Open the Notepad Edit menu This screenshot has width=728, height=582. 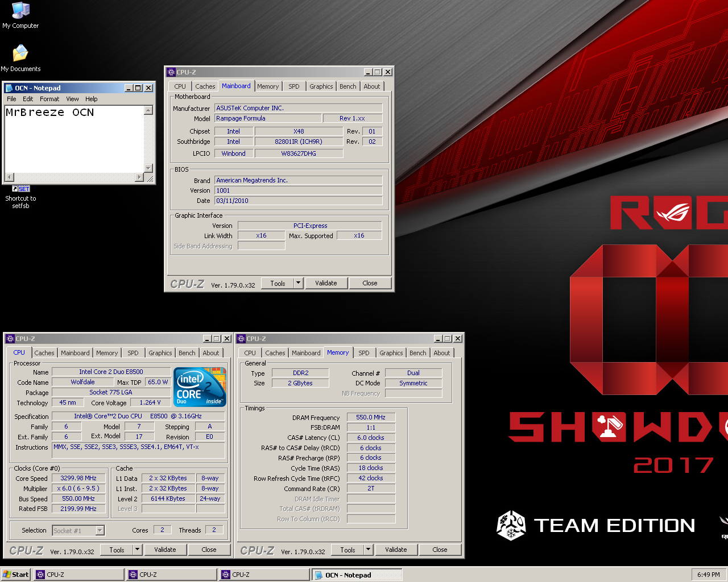[x=28, y=99]
